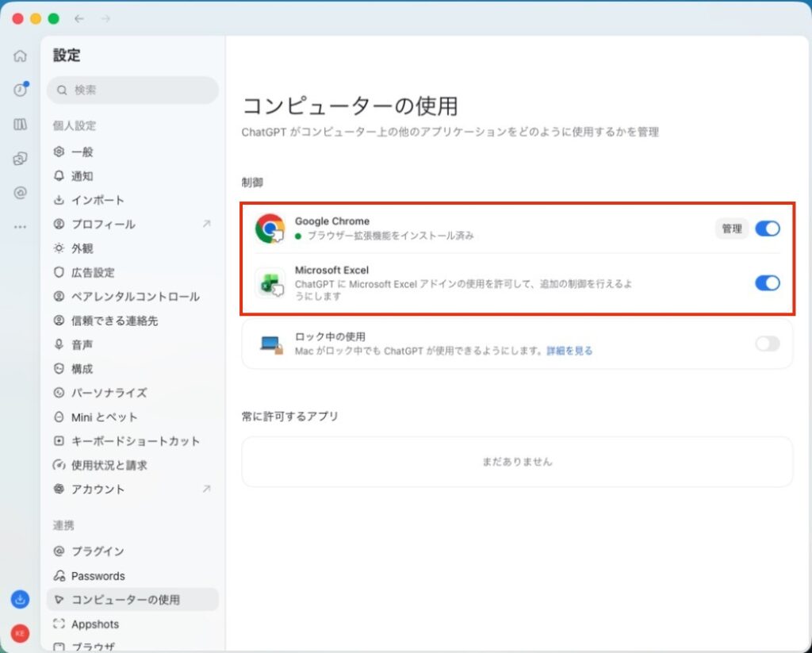Follow the 詳細を見る link

pos(569,351)
